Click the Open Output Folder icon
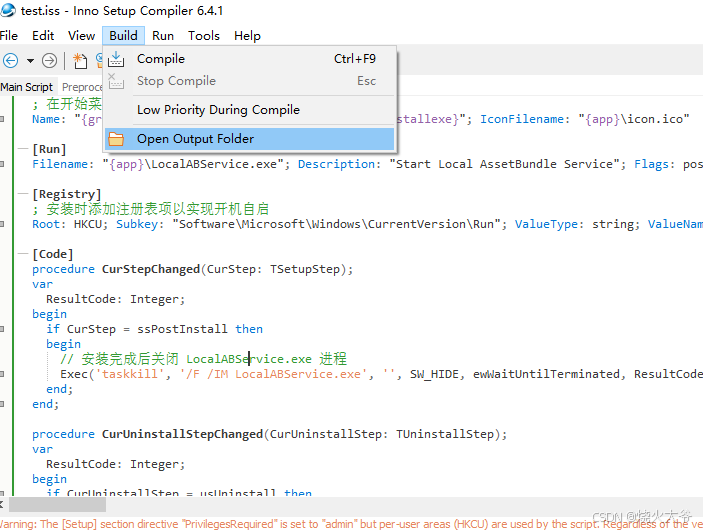Image resolution: width=703 pixels, height=530 pixels. tap(116, 139)
